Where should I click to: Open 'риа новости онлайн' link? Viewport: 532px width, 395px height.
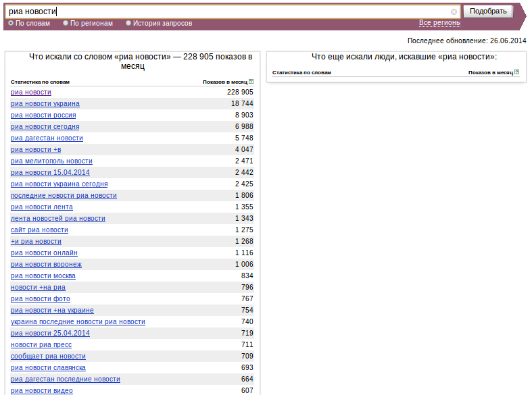pos(44,253)
